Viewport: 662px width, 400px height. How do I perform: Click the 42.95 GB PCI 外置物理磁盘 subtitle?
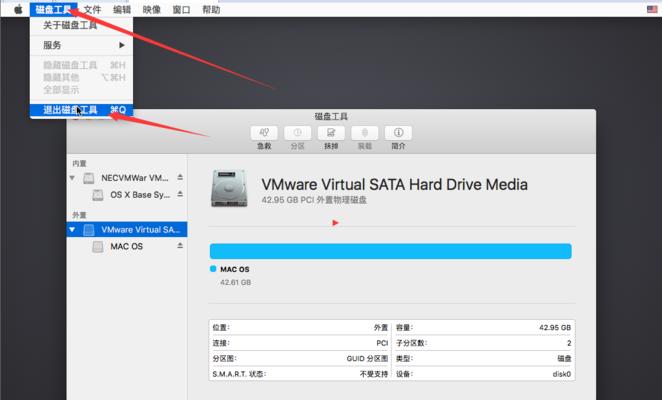314,200
